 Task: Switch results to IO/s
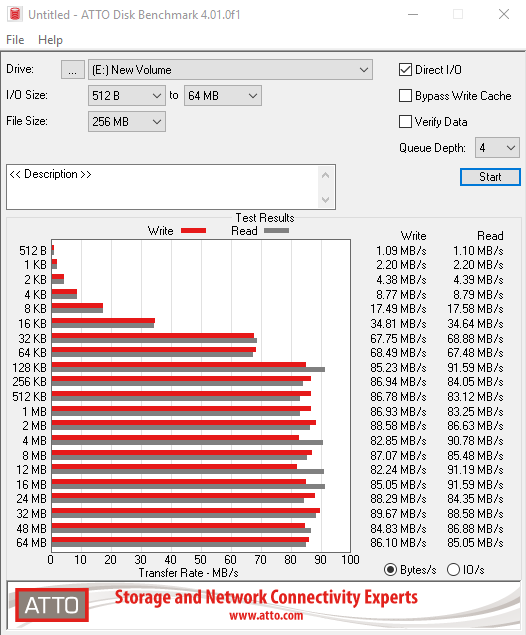pyautogui.click(x=453, y=569)
